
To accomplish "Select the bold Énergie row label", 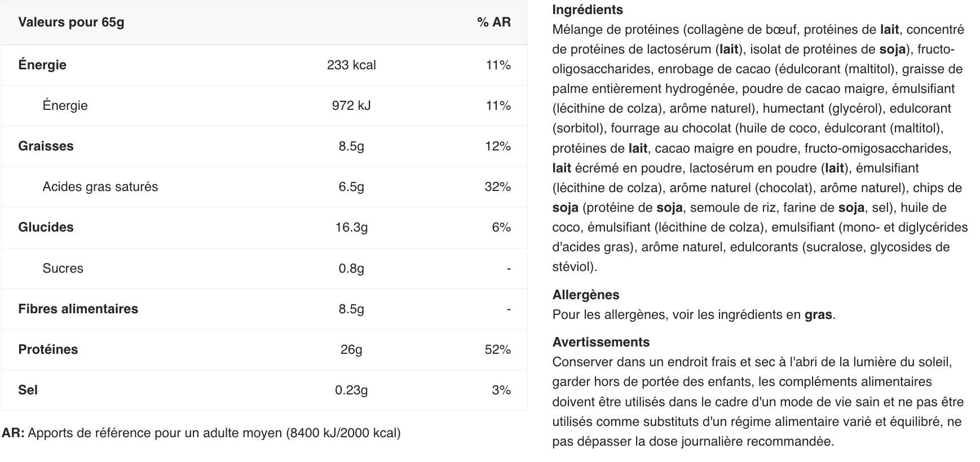I will point(42,65).
